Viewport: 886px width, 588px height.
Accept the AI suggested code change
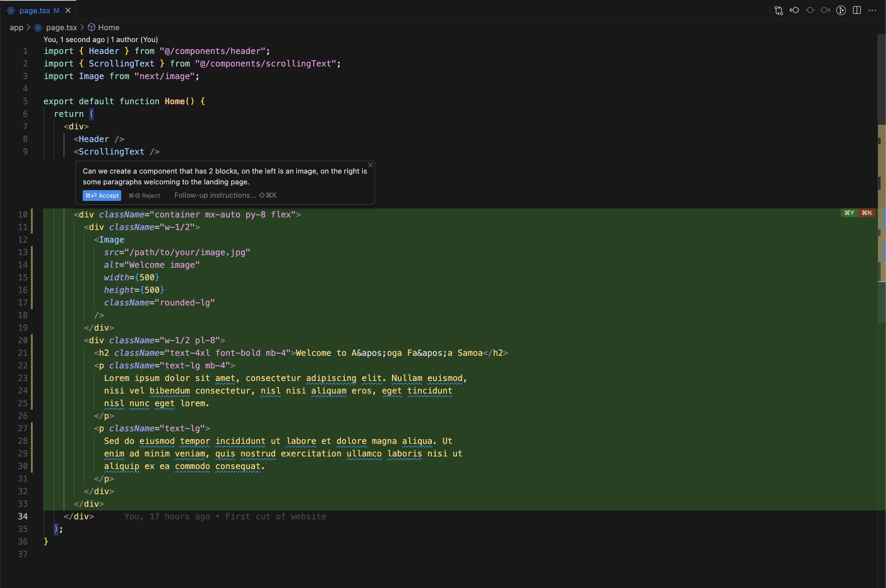click(x=102, y=195)
